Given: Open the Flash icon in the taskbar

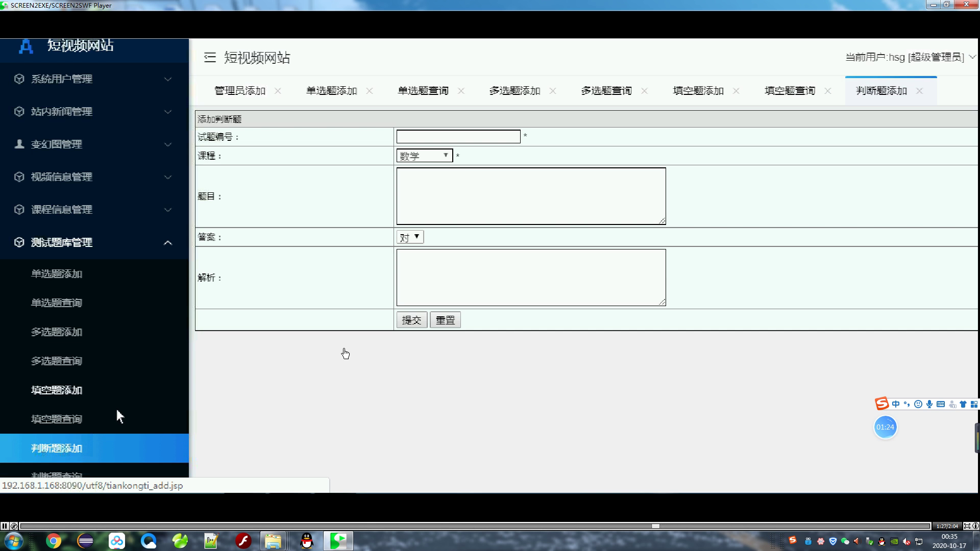Looking at the screenshot, I should point(243,541).
